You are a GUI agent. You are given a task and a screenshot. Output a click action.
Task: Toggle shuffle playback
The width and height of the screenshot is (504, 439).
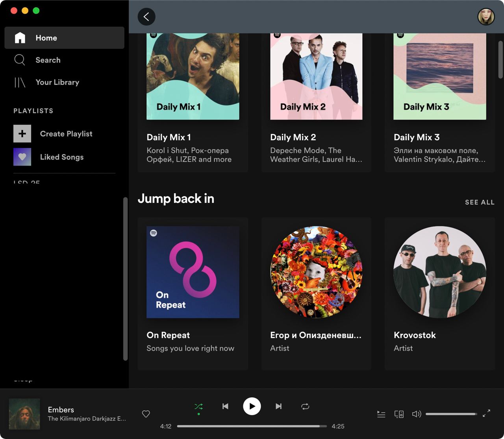pyautogui.click(x=198, y=406)
